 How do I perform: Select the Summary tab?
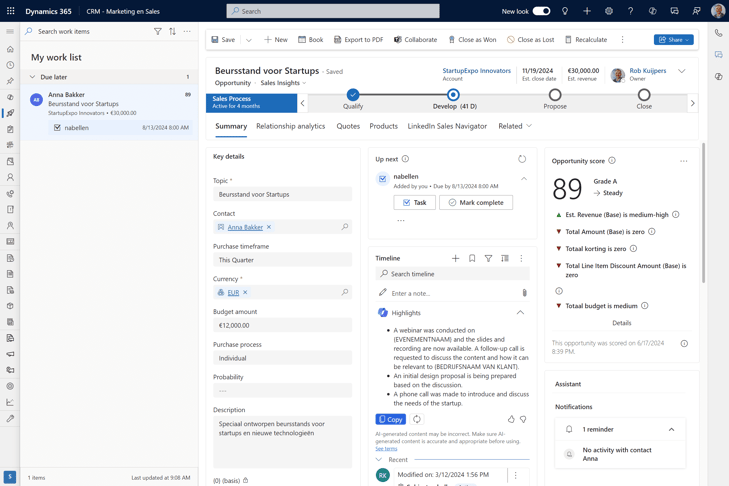point(231,126)
